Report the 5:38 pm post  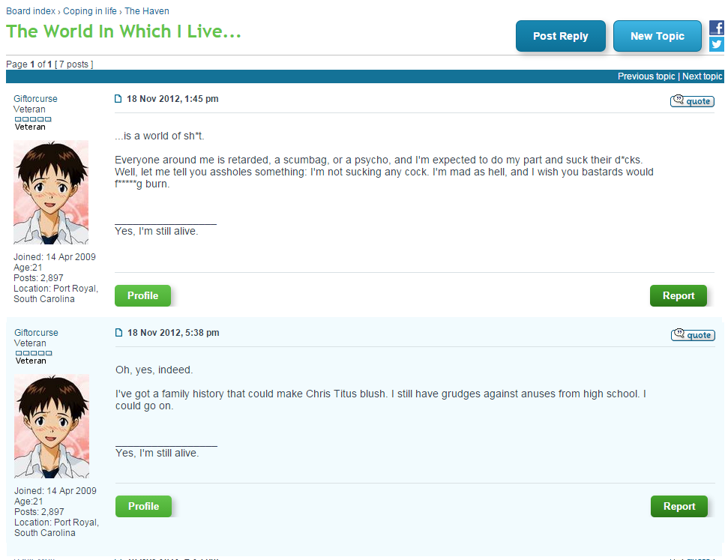679,506
